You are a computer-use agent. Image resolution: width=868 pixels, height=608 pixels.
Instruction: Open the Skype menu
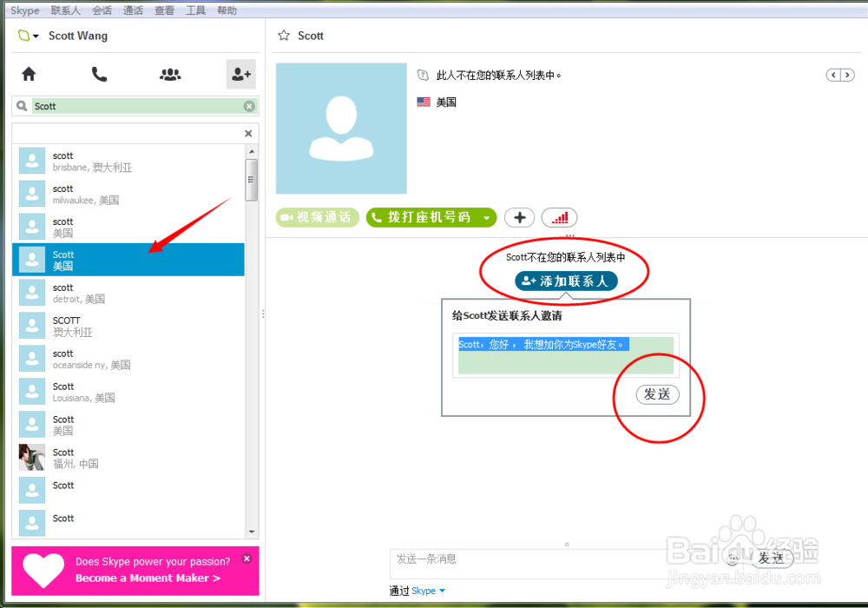[25, 10]
